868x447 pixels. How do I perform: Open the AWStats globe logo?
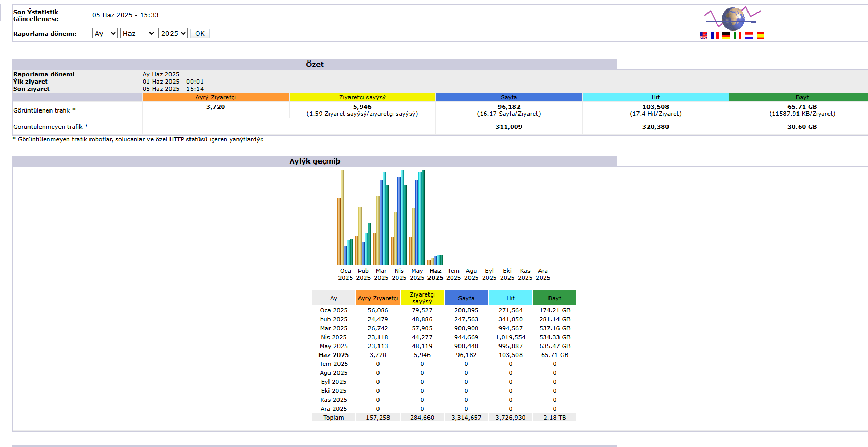click(733, 18)
